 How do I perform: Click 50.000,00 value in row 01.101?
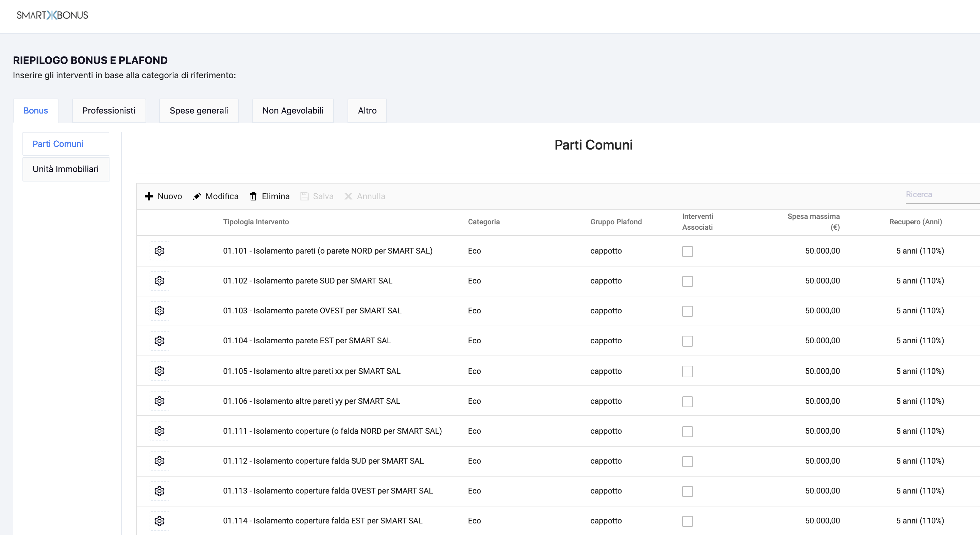point(822,251)
